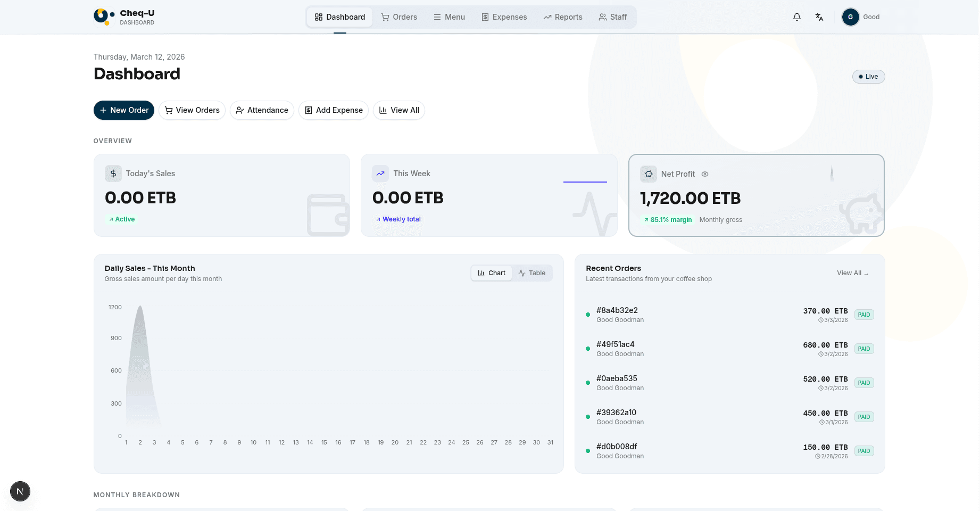The image size is (980, 511).
Task: Open View All recent orders link
Action: (852, 273)
